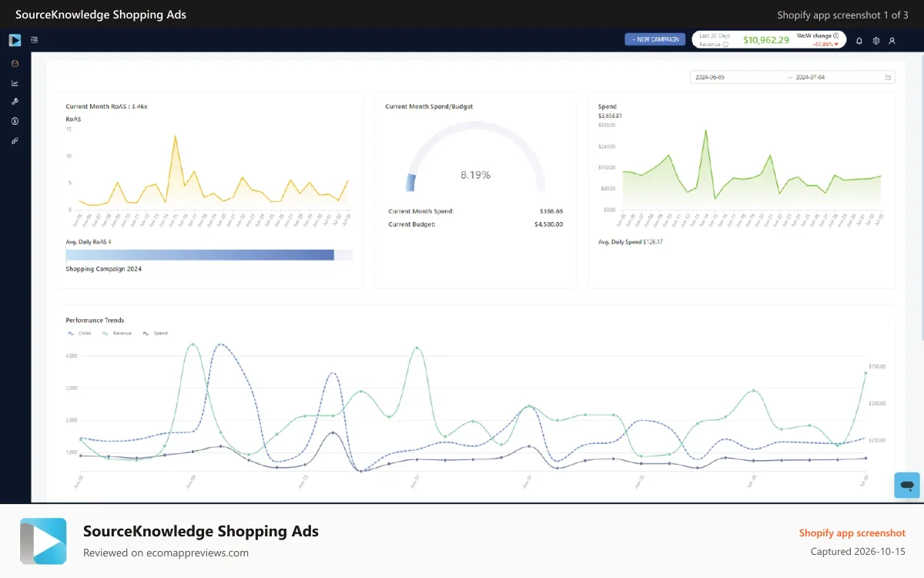Open the line-chart reports icon in sidebar

tap(15, 82)
